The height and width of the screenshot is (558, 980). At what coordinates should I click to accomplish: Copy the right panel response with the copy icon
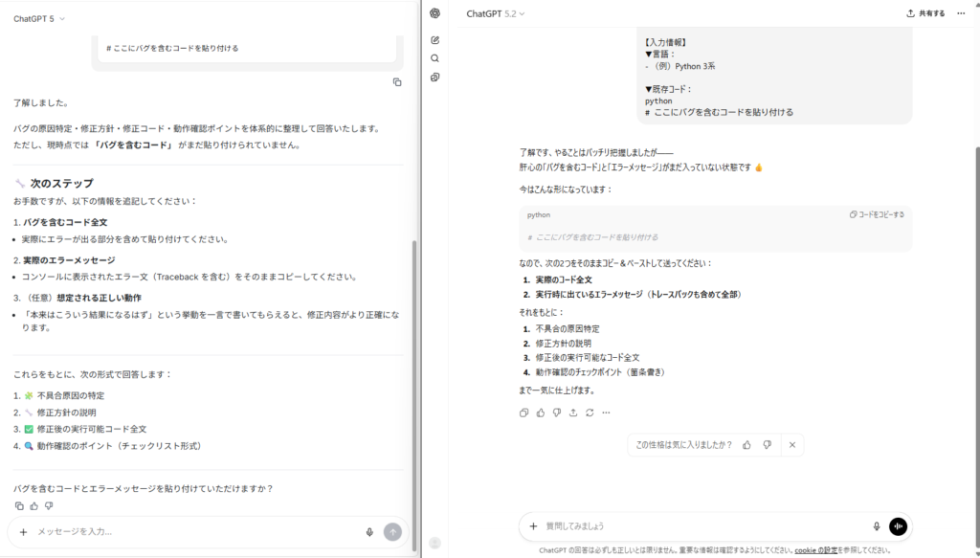coord(523,413)
